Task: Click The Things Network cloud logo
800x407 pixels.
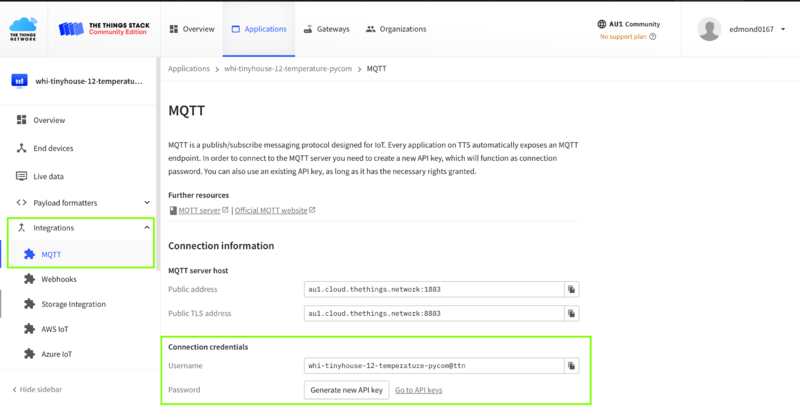Action: tap(23, 29)
